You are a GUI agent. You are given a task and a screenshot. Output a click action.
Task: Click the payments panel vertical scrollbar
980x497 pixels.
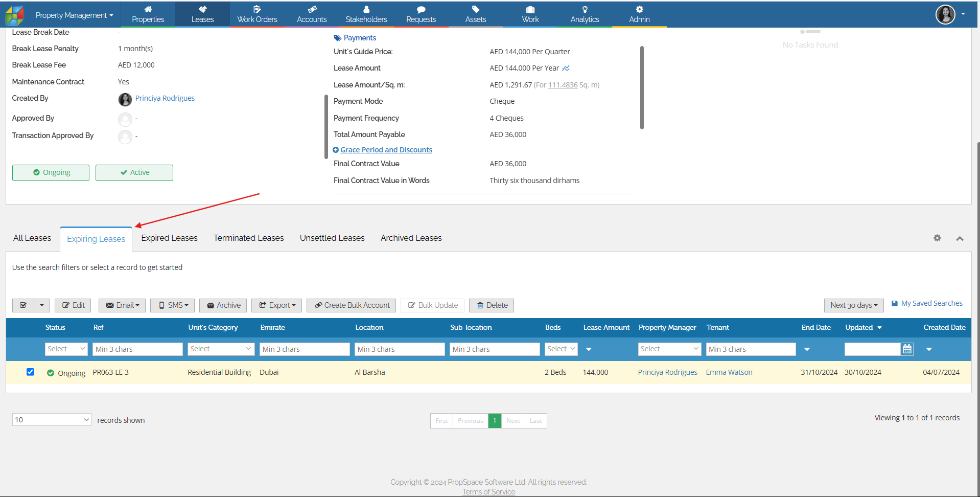click(641, 87)
